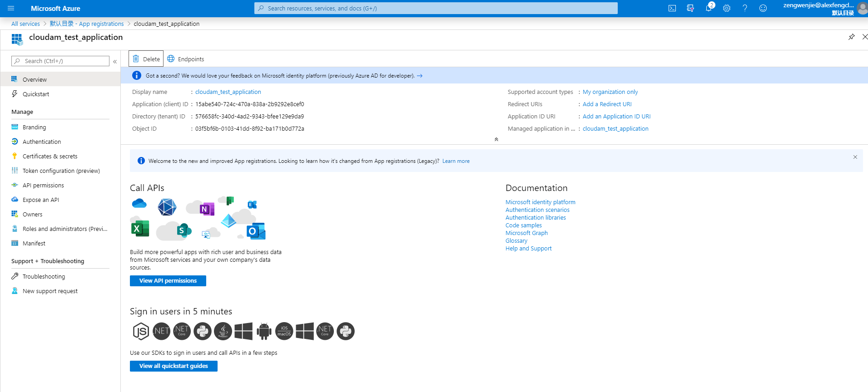Click the iOS macOS quickstart icon

click(284, 331)
